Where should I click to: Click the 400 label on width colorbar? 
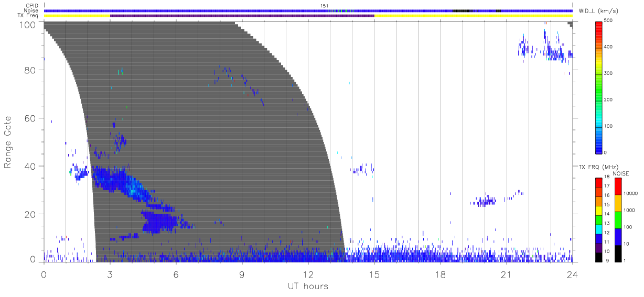tap(608, 47)
